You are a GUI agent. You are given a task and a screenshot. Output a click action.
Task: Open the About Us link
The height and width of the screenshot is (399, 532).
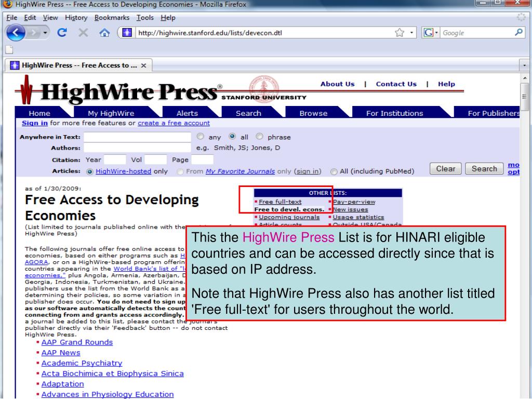[337, 84]
